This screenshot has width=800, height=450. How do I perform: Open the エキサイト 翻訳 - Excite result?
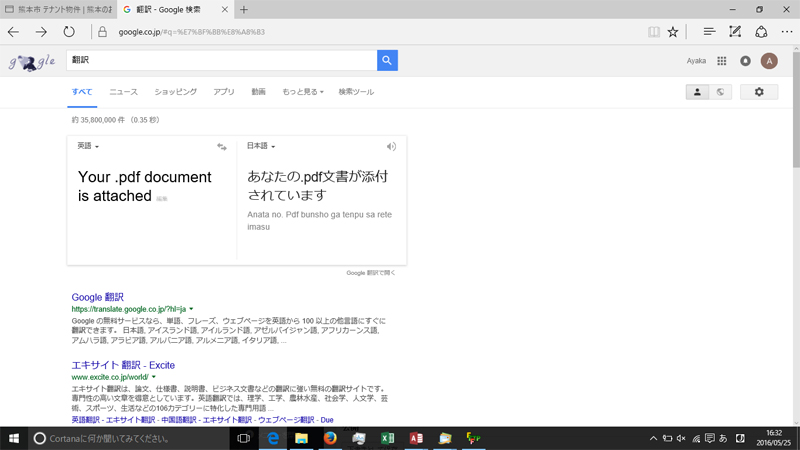pyautogui.click(x=123, y=365)
